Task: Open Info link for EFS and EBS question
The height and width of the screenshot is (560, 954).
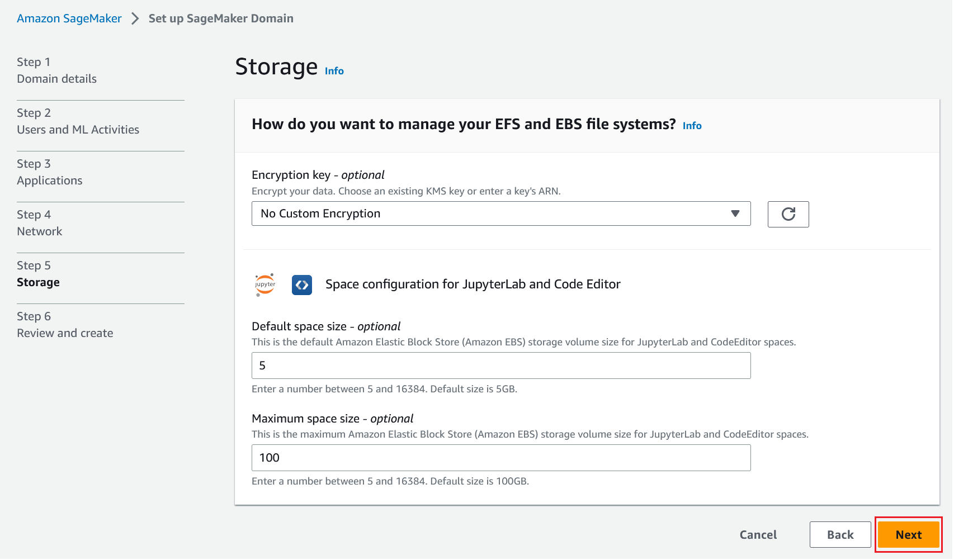Action: pos(692,126)
